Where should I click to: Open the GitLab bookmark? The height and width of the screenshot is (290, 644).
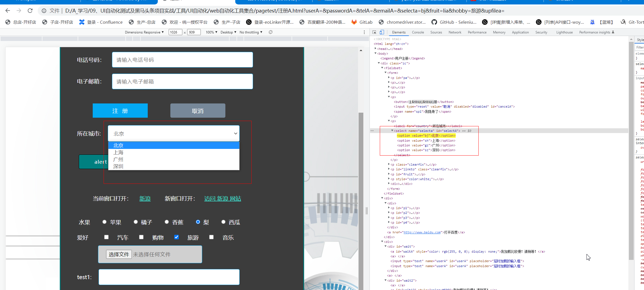[x=362, y=22]
